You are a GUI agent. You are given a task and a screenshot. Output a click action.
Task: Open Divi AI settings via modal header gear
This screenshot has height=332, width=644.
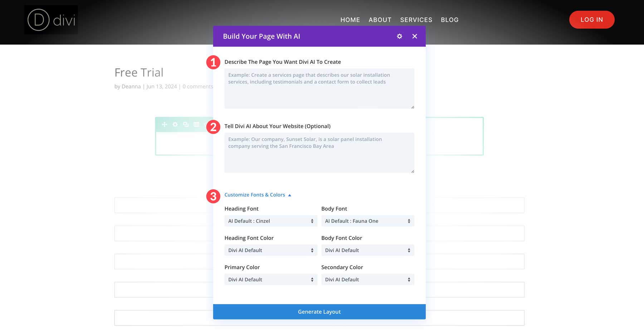399,36
